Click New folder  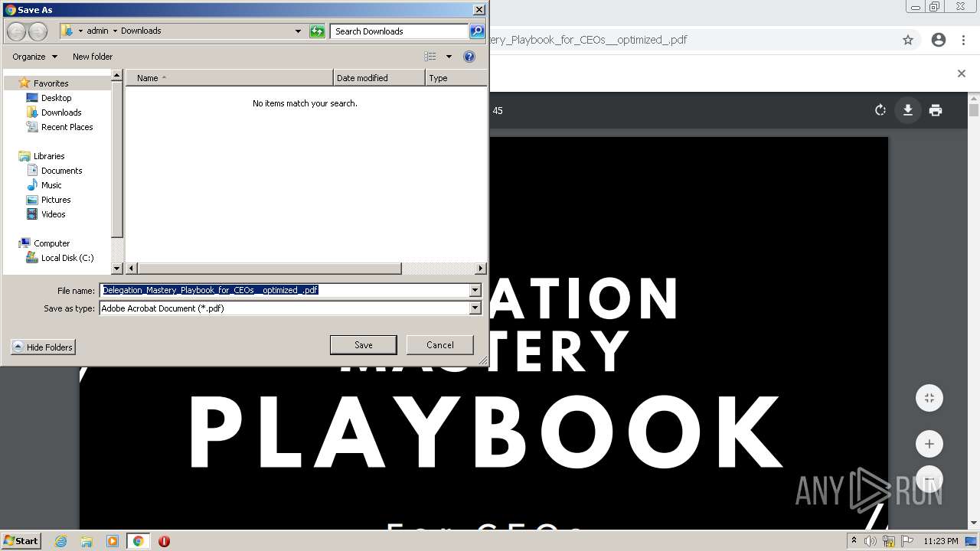pyautogui.click(x=93, y=57)
